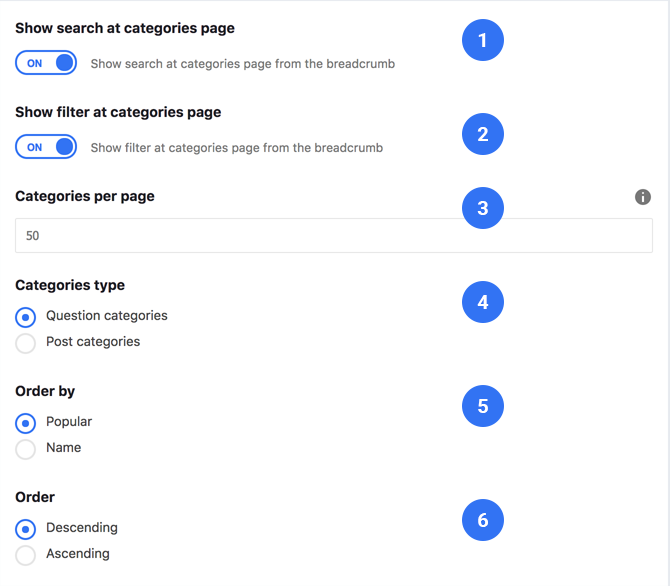The width and height of the screenshot is (670, 586).
Task: Click the numbered badge 2
Action: 483,134
